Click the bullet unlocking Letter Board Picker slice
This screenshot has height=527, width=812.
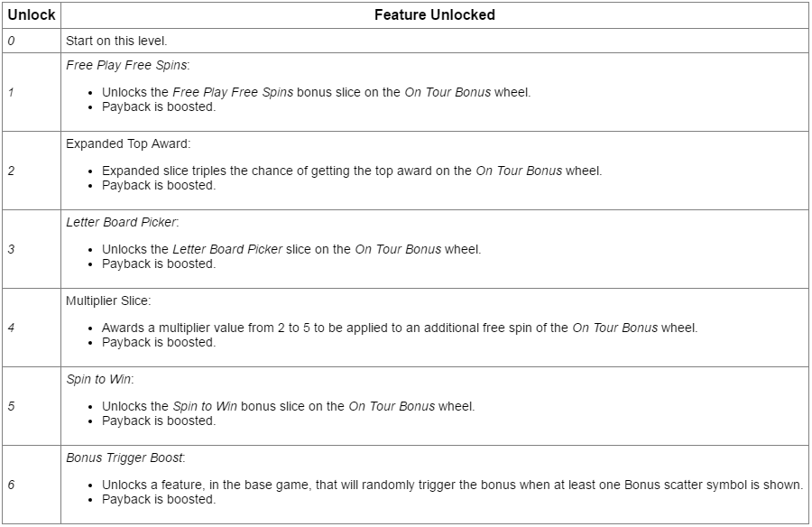tap(291, 249)
